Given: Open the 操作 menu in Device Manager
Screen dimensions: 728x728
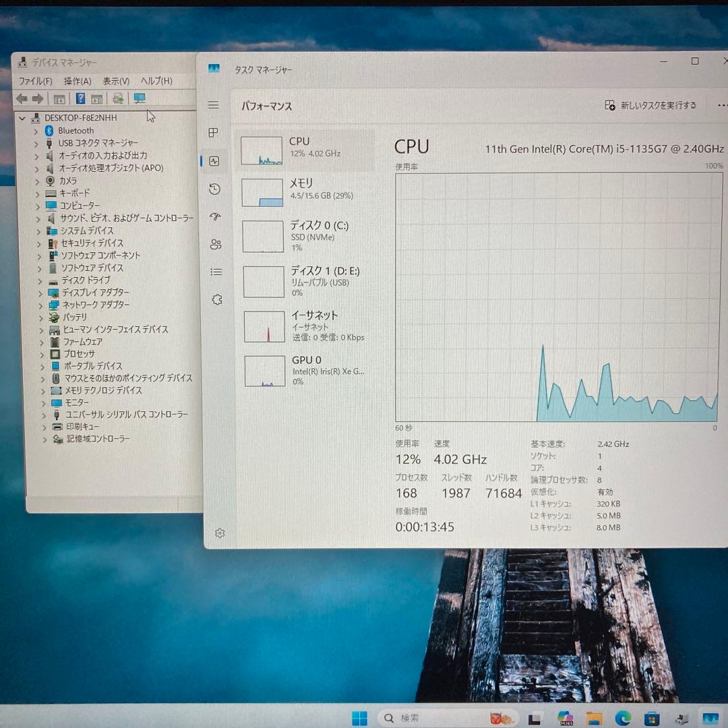Looking at the screenshot, I should 76,81.
